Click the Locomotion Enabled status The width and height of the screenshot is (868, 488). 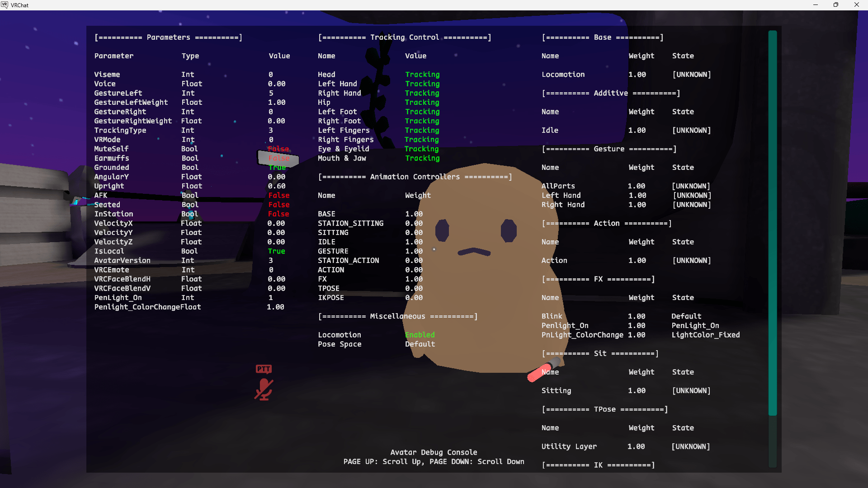(420, 335)
